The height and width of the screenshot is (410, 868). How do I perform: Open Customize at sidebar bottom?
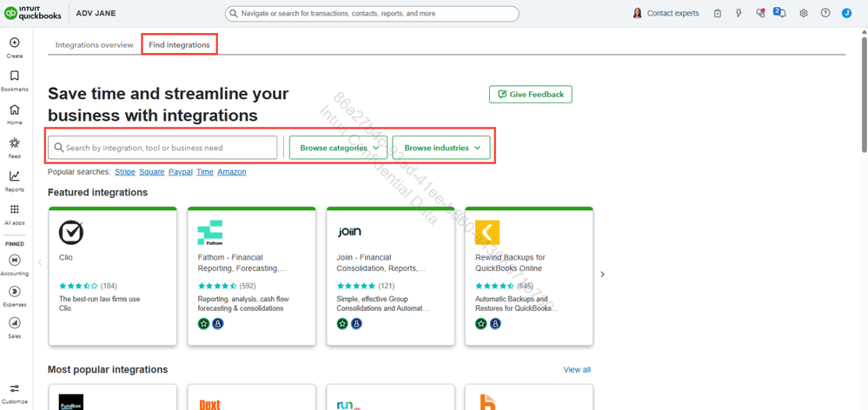click(15, 393)
